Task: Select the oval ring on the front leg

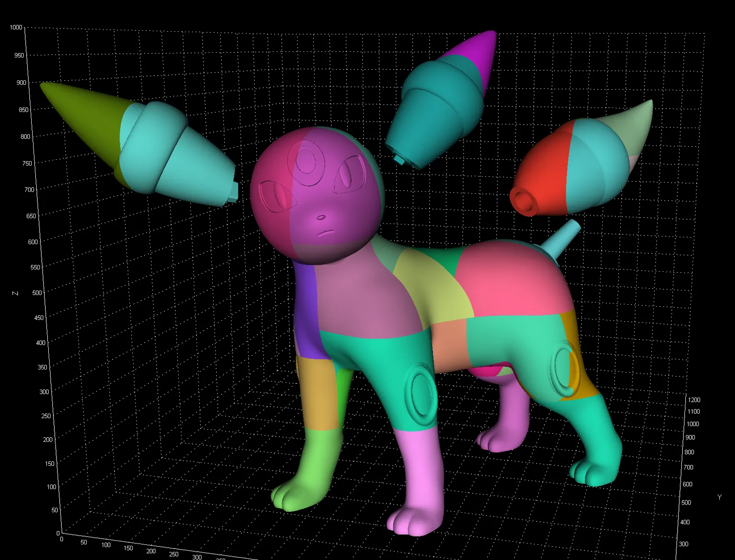Action: coord(421,395)
